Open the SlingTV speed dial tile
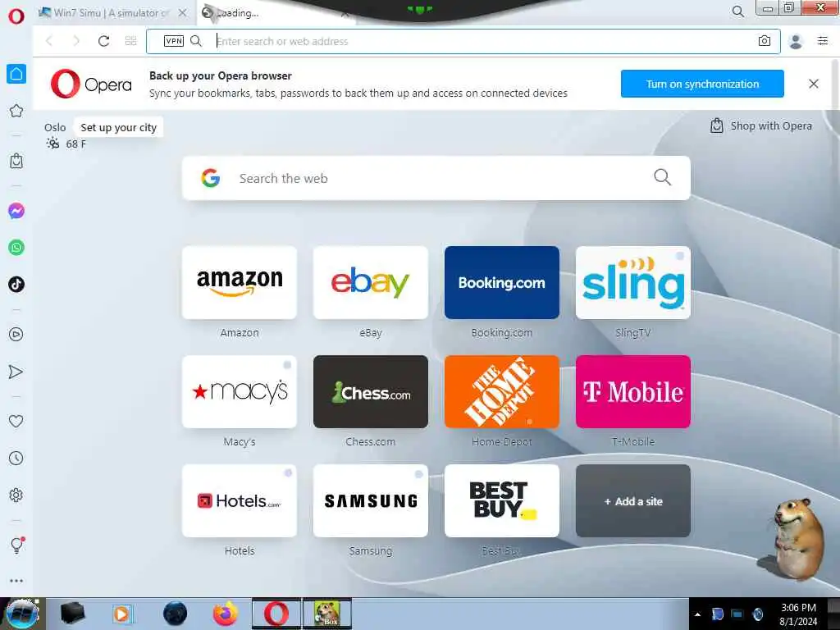The image size is (840, 630). 633,282
